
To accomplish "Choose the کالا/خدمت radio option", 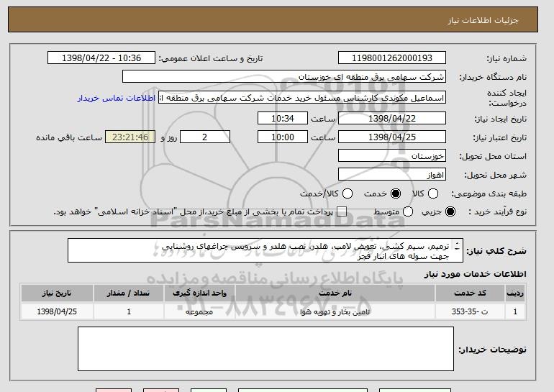I will (x=348, y=193).
